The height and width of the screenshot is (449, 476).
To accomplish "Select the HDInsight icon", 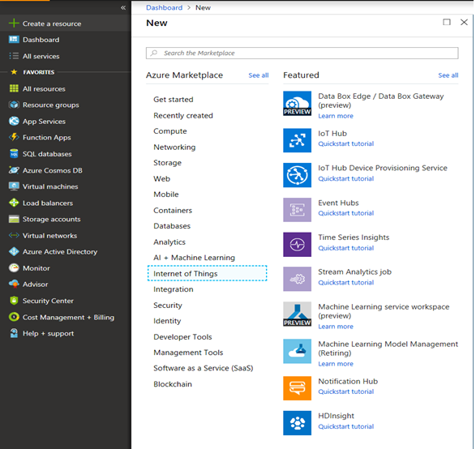I will click(x=297, y=422).
